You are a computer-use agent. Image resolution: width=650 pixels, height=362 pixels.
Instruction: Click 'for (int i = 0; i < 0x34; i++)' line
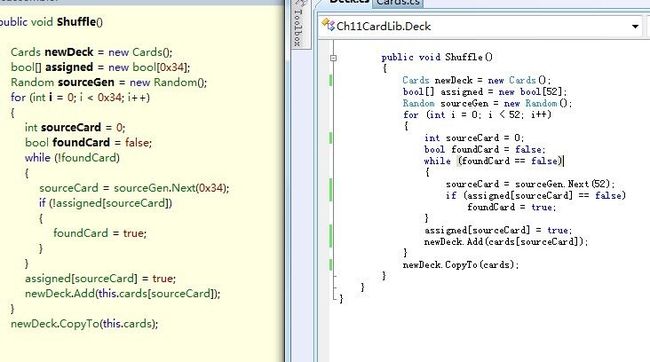80,97
